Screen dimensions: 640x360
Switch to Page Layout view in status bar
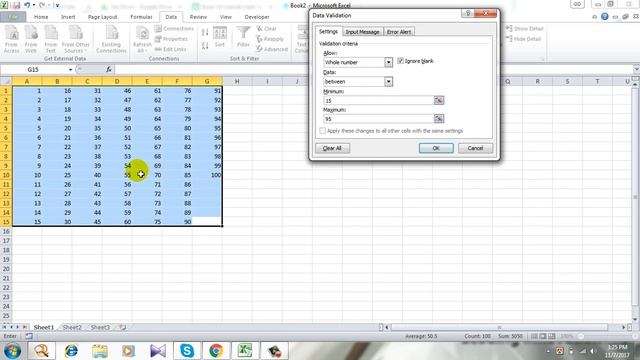[543, 336]
